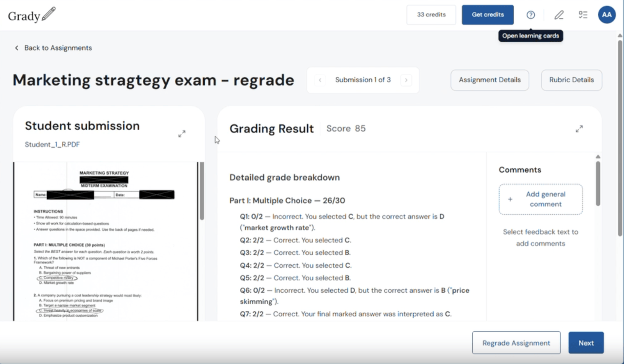
Task: Click the 'Student submission' heading
Action: [82, 126]
